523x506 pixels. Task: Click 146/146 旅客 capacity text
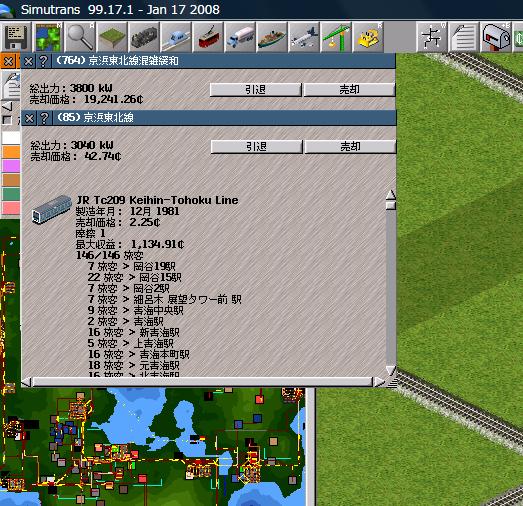point(110,255)
